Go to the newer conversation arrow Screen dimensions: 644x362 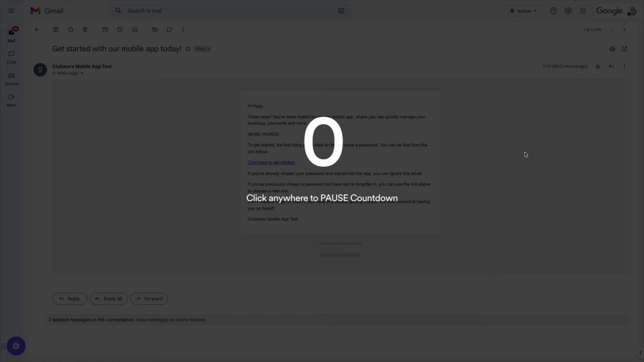[x=611, y=30]
